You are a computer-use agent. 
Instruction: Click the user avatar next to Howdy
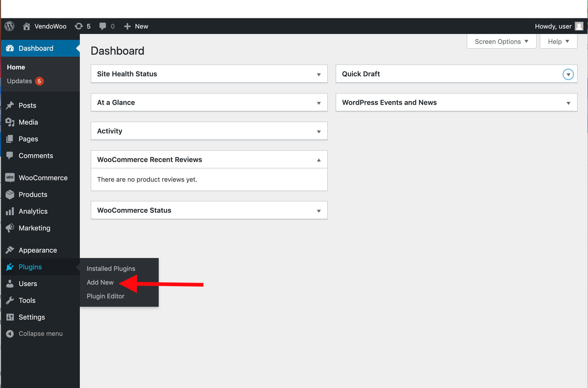click(x=579, y=26)
